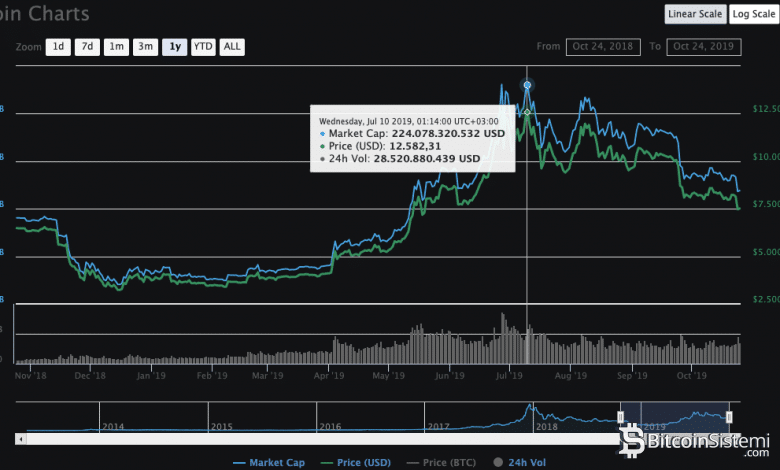The width and height of the screenshot is (780, 470).
Task: Toggle Price (BTC) series in legend
Action: pos(441,463)
